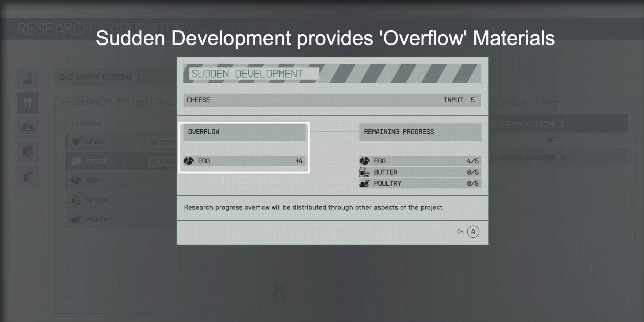Select the Egg material in background list
644x322 pixels.
pyautogui.click(x=92, y=181)
